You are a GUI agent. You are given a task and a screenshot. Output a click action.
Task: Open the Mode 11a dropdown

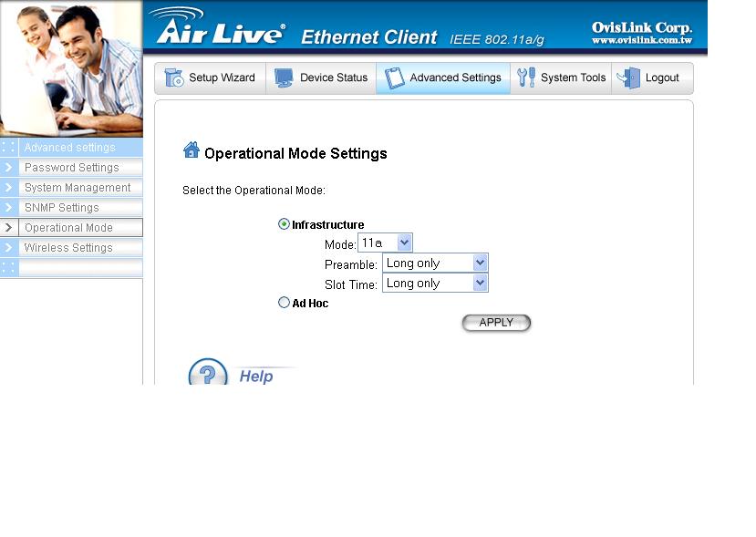pos(385,243)
